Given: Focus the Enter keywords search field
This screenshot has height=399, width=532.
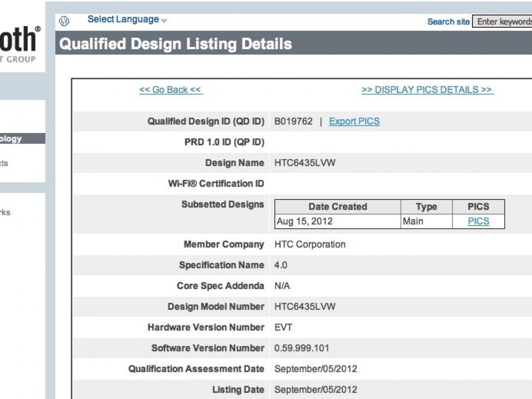Looking at the screenshot, I should (x=503, y=22).
